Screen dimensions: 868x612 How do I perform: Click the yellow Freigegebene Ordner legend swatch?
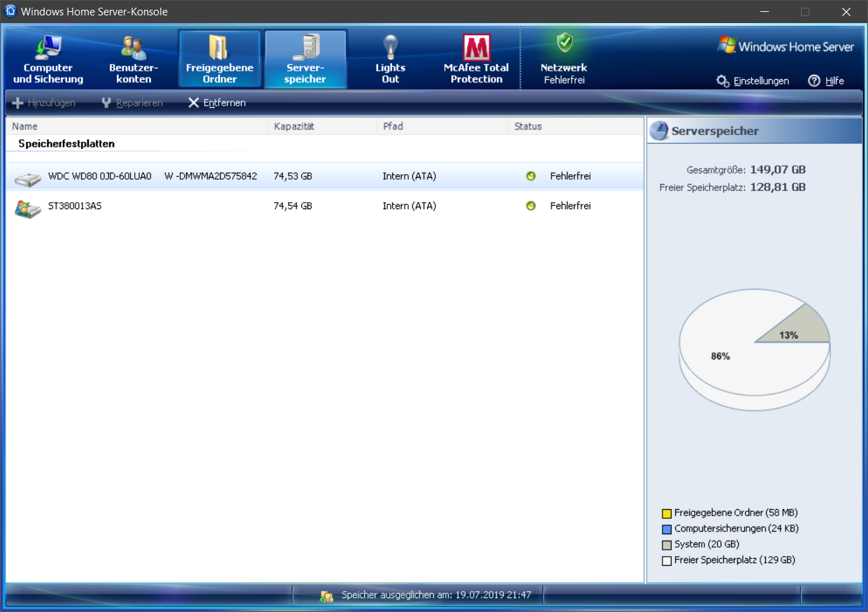pos(667,513)
